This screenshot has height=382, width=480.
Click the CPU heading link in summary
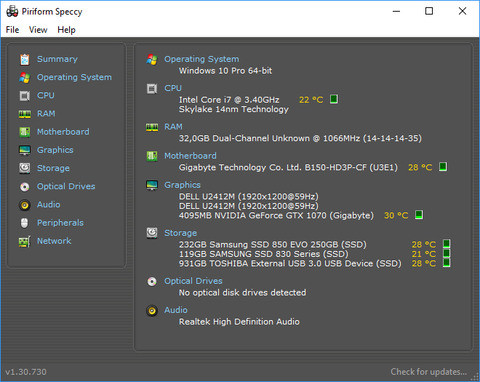tap(173, 88)
